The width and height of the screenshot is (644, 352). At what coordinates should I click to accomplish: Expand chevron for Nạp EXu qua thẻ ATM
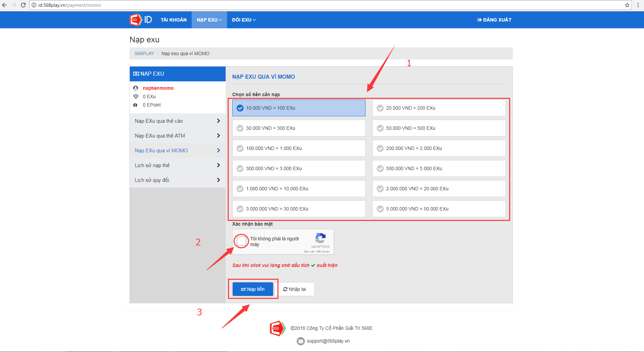point(218,135)
